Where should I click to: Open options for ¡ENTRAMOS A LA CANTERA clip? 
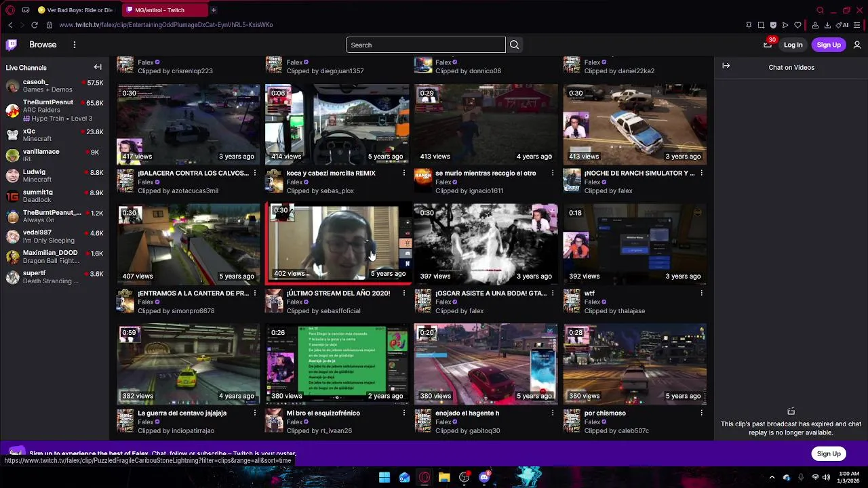[255, 293]
